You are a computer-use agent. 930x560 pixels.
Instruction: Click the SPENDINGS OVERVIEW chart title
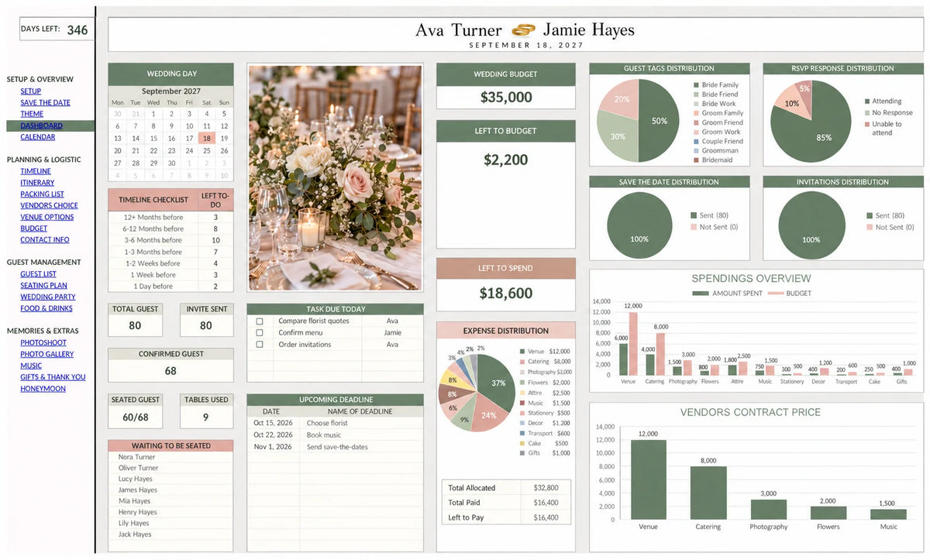click(751, 279)
